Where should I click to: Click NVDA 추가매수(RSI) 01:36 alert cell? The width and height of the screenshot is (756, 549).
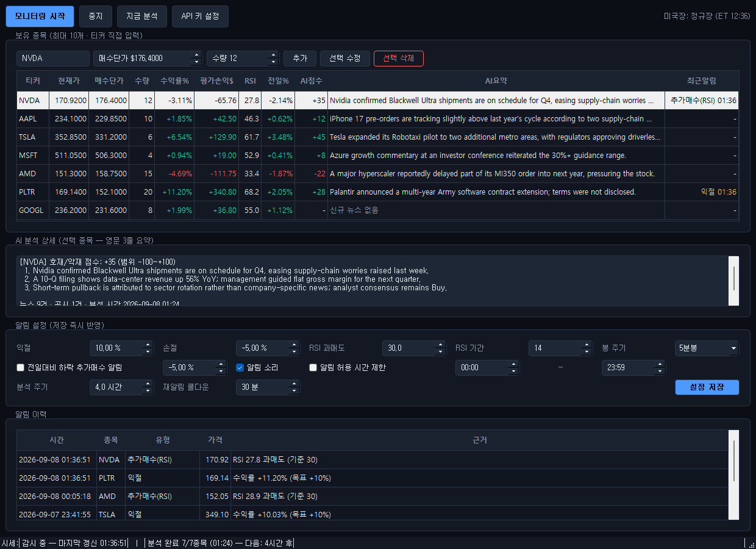tap(702, 100)
